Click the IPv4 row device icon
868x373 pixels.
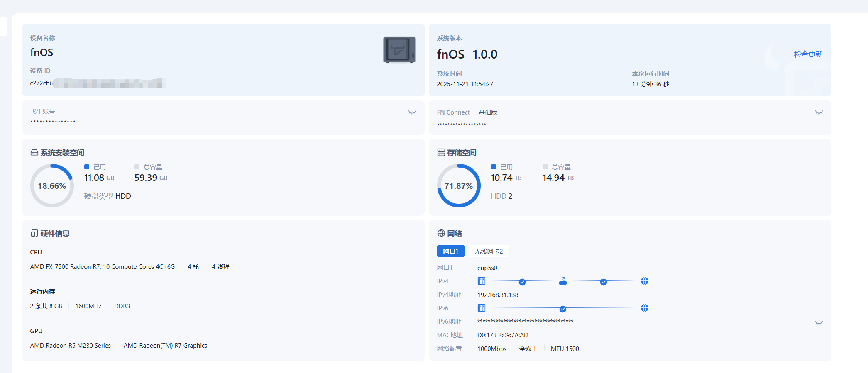point(482,281)
